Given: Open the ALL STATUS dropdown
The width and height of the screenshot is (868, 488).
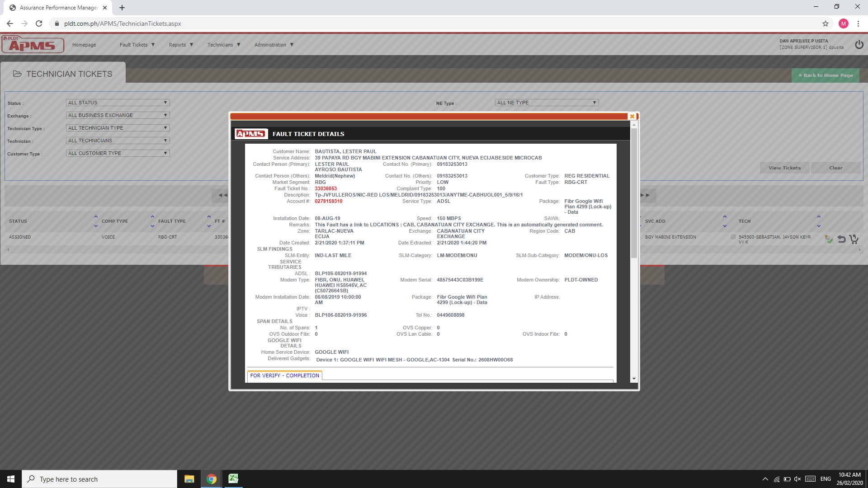Looking at the screenshot, I should [118, 103].
